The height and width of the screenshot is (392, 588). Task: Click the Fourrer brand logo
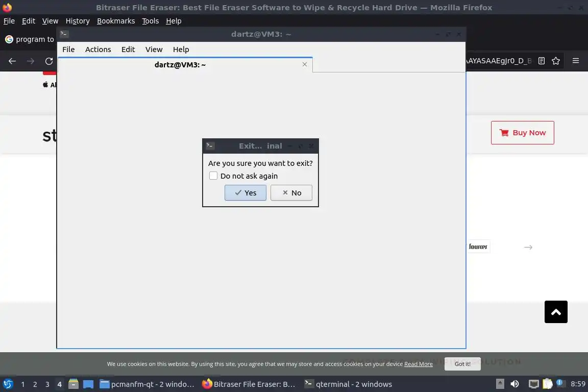pyautogui.click(x=478, y=247)
